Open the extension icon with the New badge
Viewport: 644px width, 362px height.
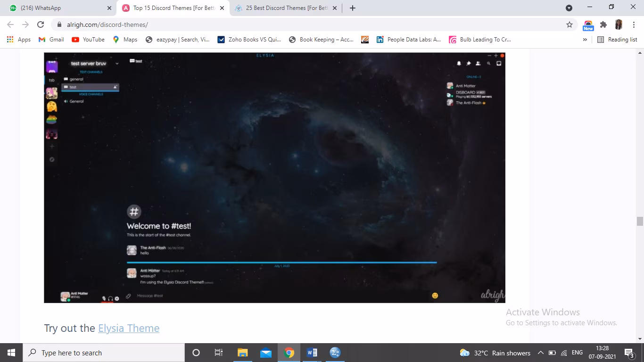click(588, 25)
